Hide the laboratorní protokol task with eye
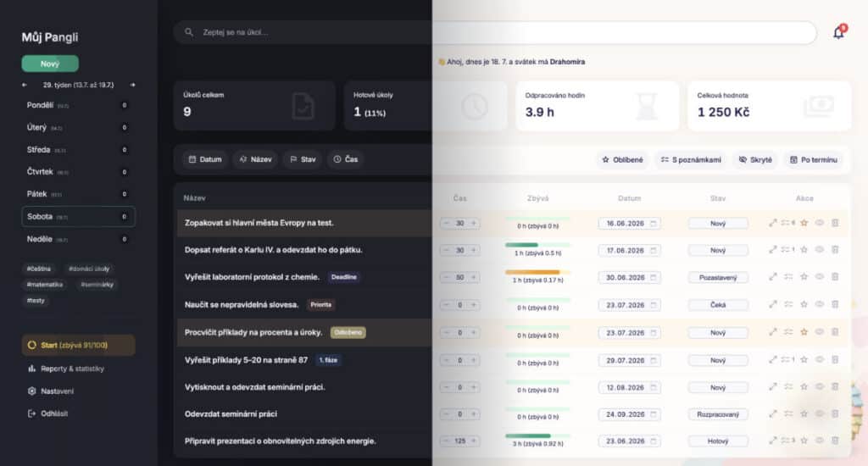The image size is (868, 466). tap(820, 277)
